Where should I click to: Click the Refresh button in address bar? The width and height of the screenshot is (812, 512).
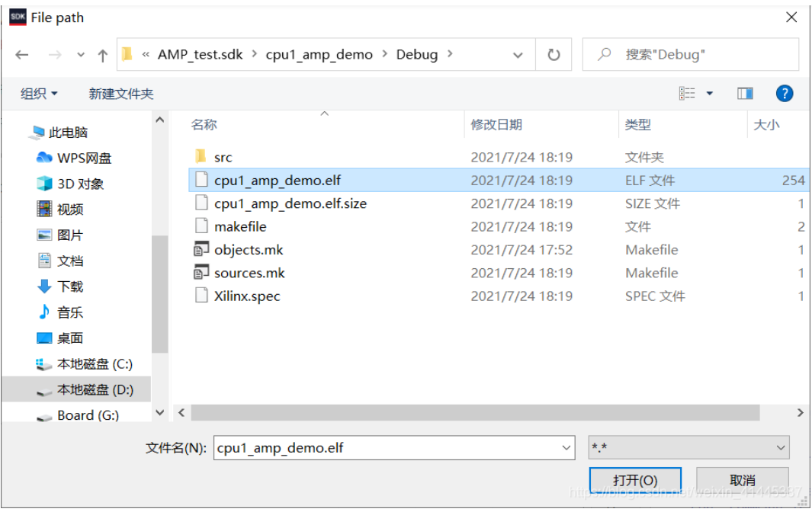click(x=554, y=54)
